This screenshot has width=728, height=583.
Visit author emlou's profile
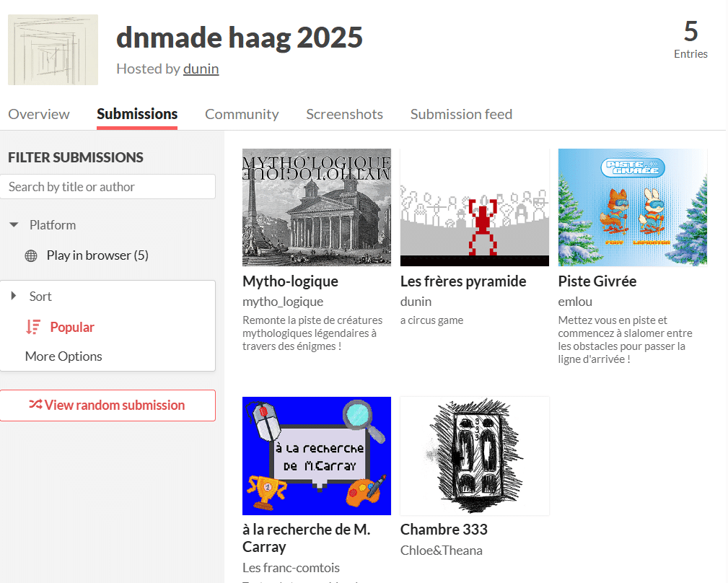575,302
